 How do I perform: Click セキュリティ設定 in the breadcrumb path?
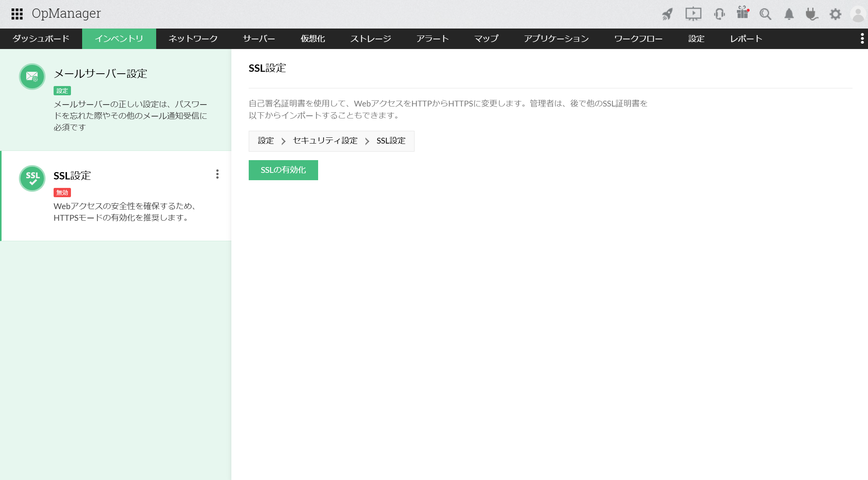(x=325, y=141)
